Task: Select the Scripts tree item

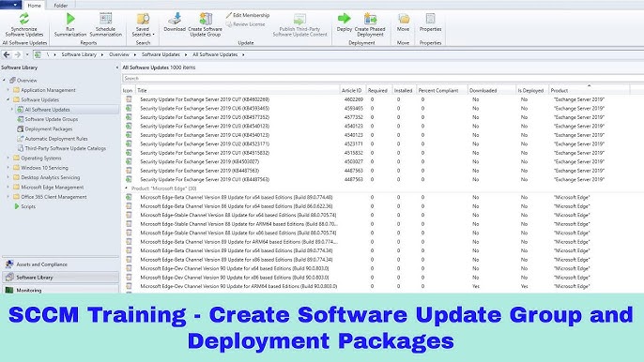Action: point(28,206)
